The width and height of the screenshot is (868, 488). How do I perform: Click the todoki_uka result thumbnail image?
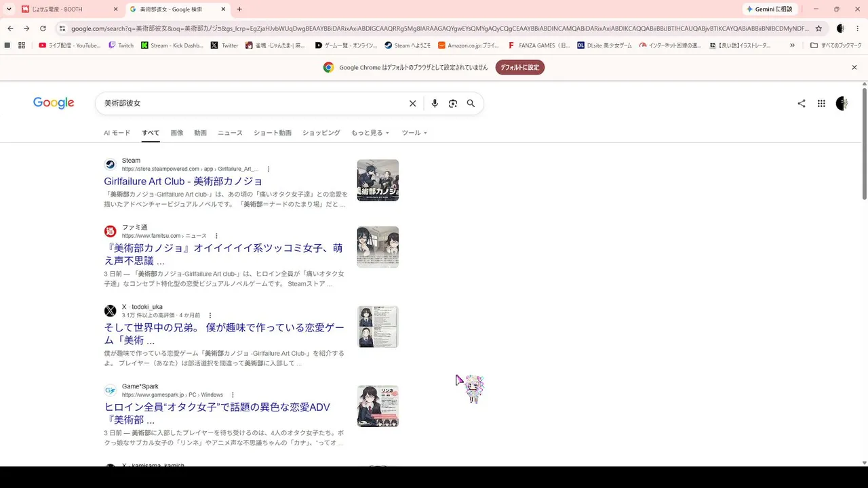378,327
